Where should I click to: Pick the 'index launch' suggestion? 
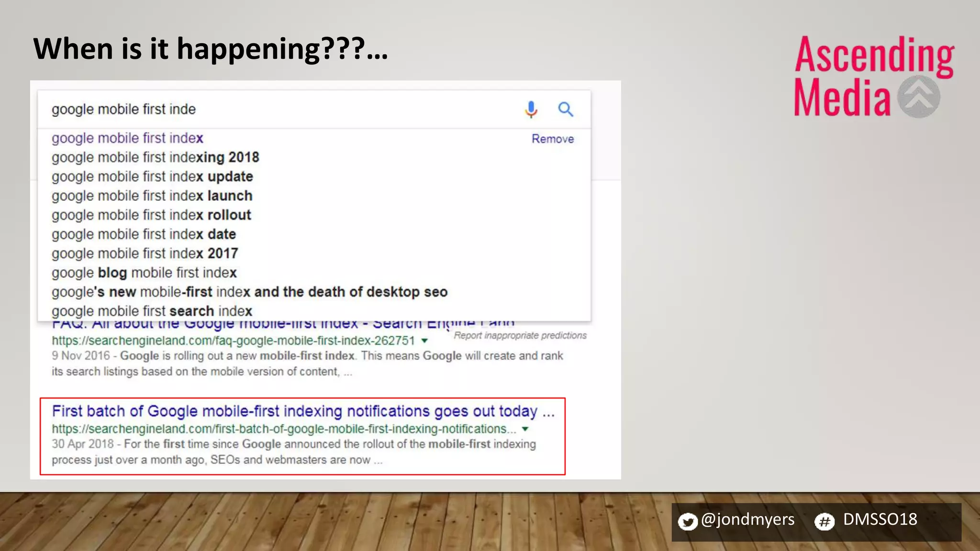click(152, 196)
